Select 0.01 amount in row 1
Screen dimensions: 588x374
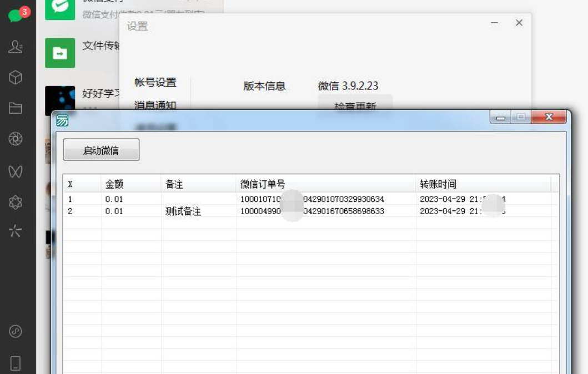(114, 199)
